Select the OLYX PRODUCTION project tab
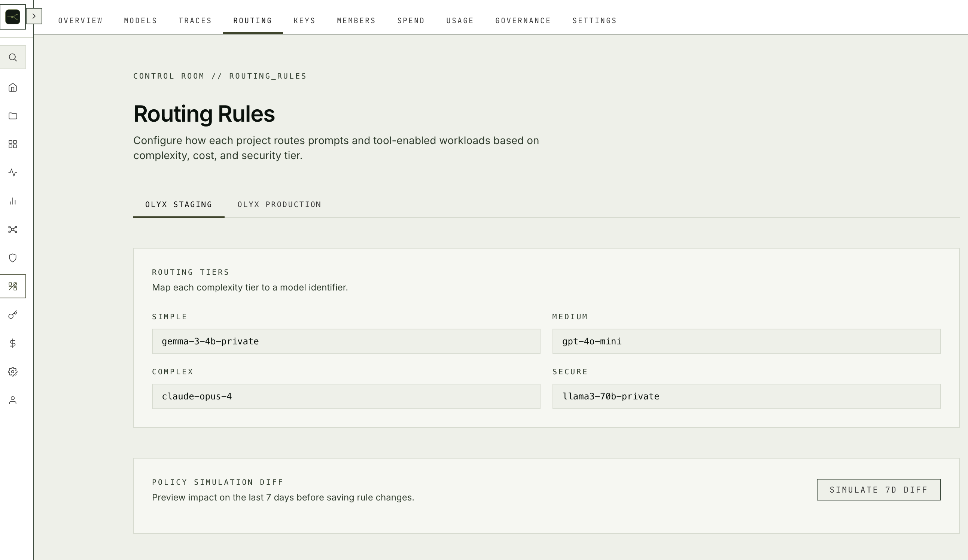Viewport: 968px width, 560px height. point(279,205)
